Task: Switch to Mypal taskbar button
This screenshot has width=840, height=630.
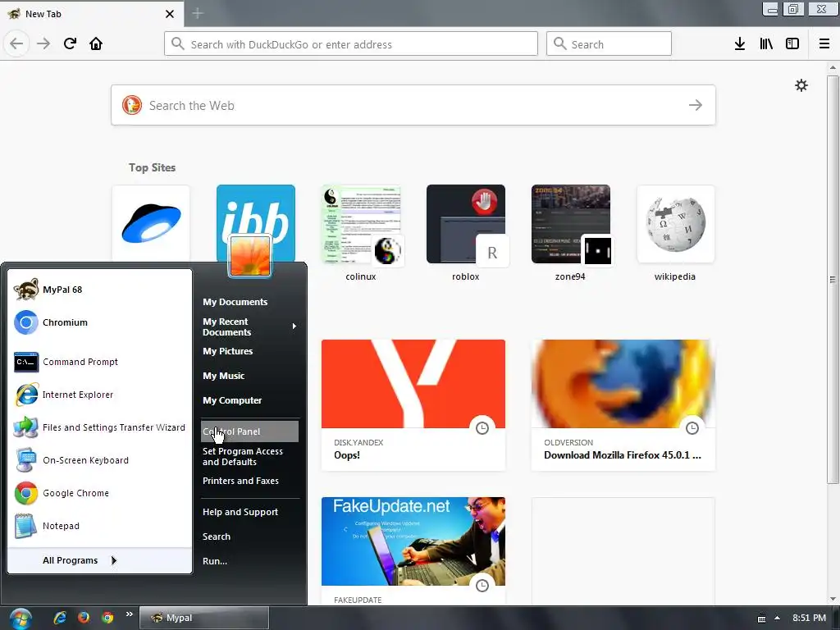Action: (204, 618)
